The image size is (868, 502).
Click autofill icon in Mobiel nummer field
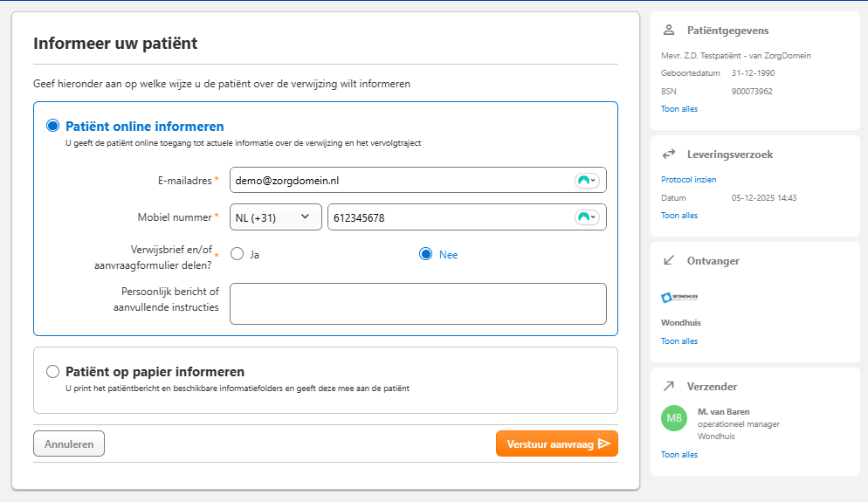click(x=587, y=217)
